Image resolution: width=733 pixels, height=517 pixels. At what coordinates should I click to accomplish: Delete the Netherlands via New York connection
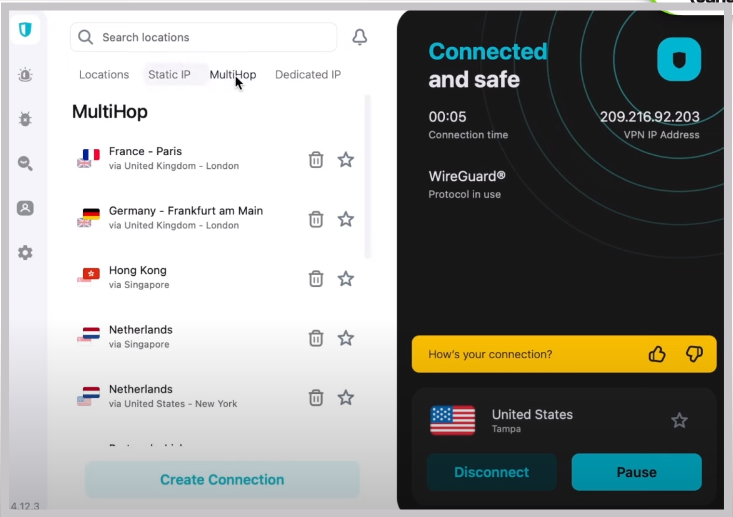pyautogui.click(x=316, y=398)
